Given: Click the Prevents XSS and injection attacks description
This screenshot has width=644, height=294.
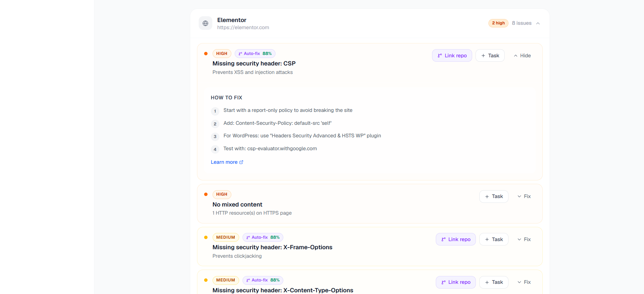Looking at the screenshot, I should [x=253, y=72].
